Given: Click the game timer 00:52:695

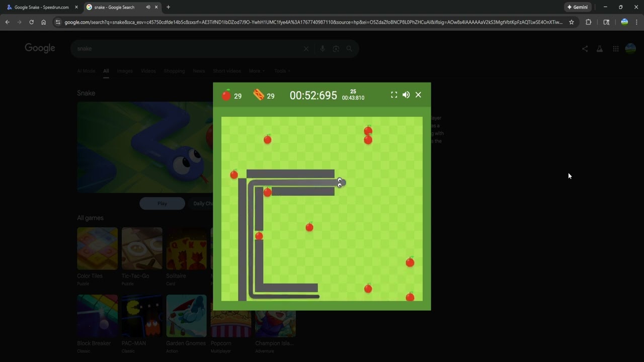Looking at the screenshot, I should click(x=313, y=96).
